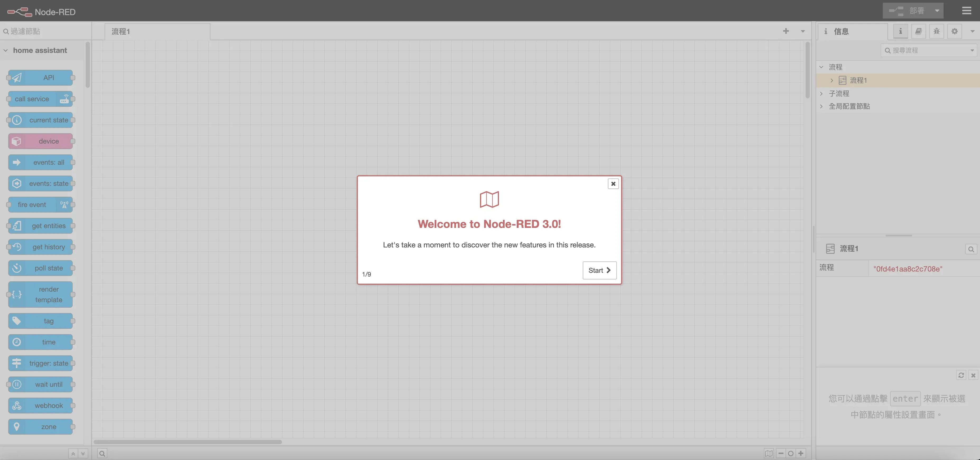980x460 pixels.
Task: Reset zoom with the circle button
Action: click(791, 453)
